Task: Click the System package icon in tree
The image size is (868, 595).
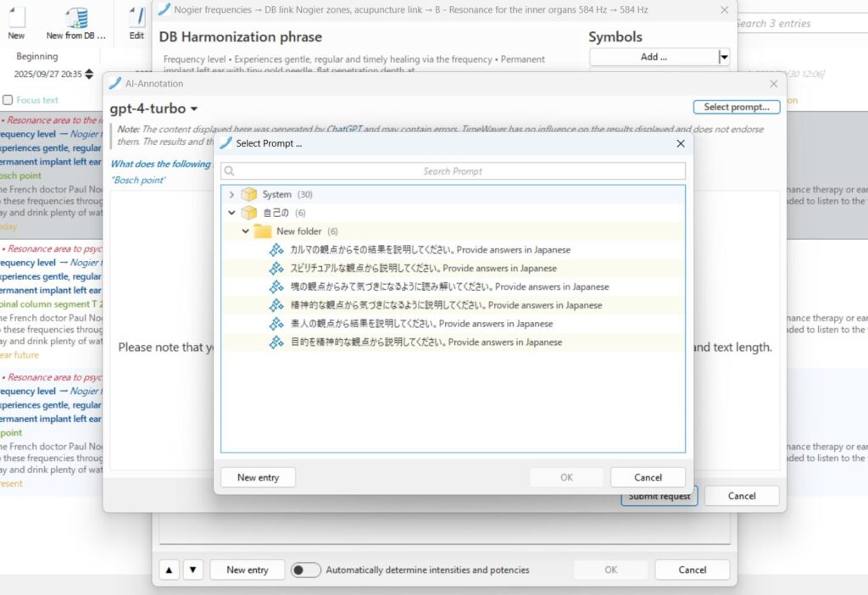Action: pyautogui.click(x=249, y=194)
